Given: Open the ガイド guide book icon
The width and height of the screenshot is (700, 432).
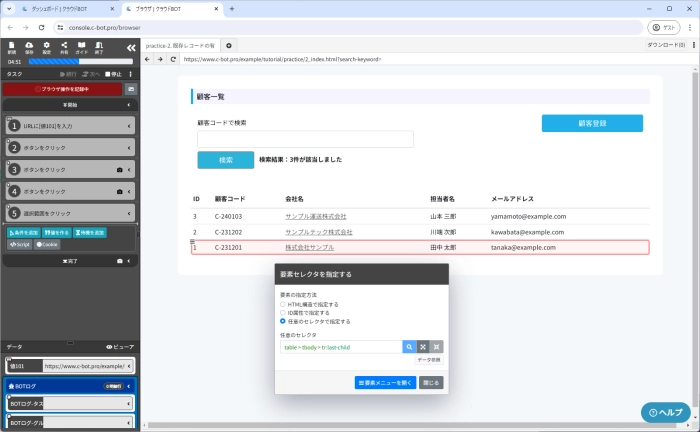Looking at the screenshot, I should click(82, 46).
